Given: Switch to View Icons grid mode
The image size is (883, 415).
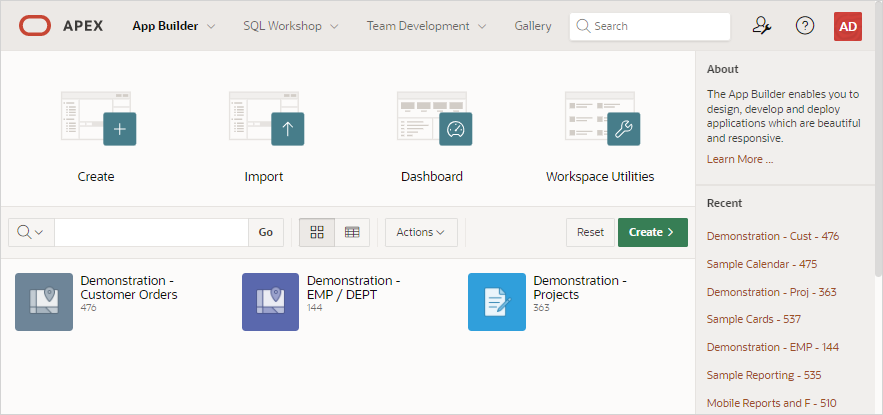Looking at the screenshot, I should tap(317, 232).
